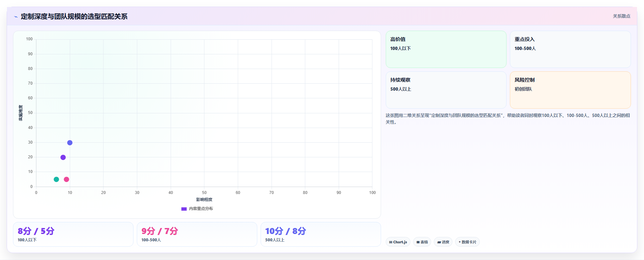The width and height of the screenshot is (644, 260).
Task: Toggle the 内容重点分布 legend item
Action: [197, 209]
